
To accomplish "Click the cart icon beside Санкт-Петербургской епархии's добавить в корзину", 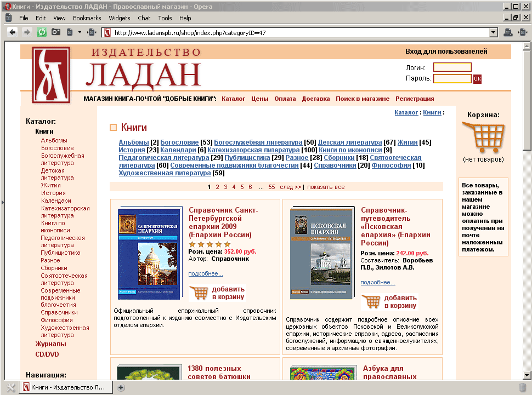I will (x=199, y=293).
